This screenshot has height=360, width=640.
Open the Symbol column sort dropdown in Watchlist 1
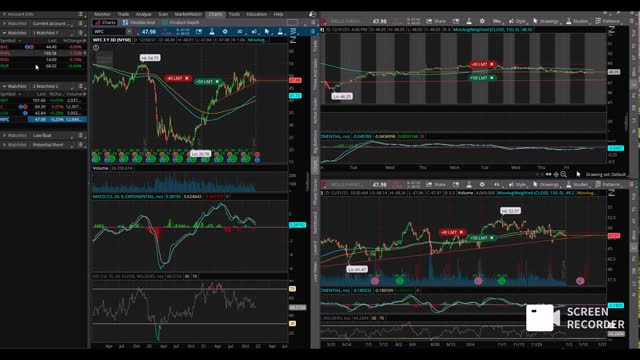click(20, 41)
